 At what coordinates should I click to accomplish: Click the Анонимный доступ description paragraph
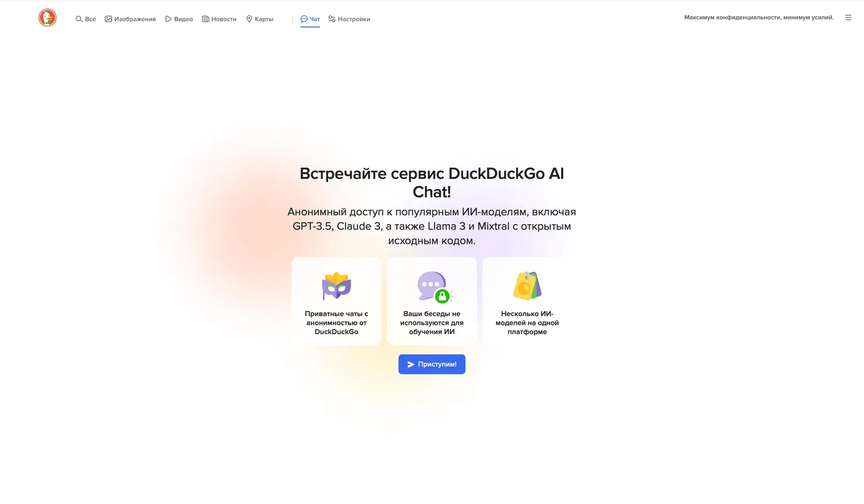point(432,226)
